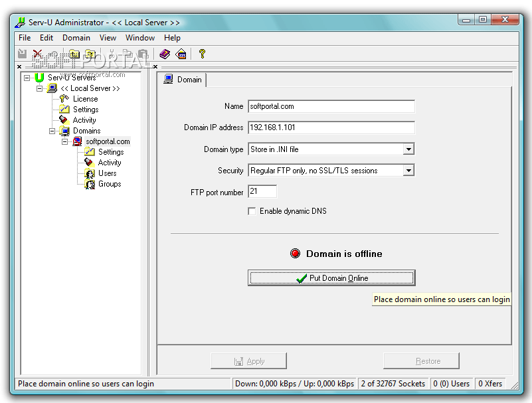
Task: Click the Name input field
Action: tap(331, 106)
